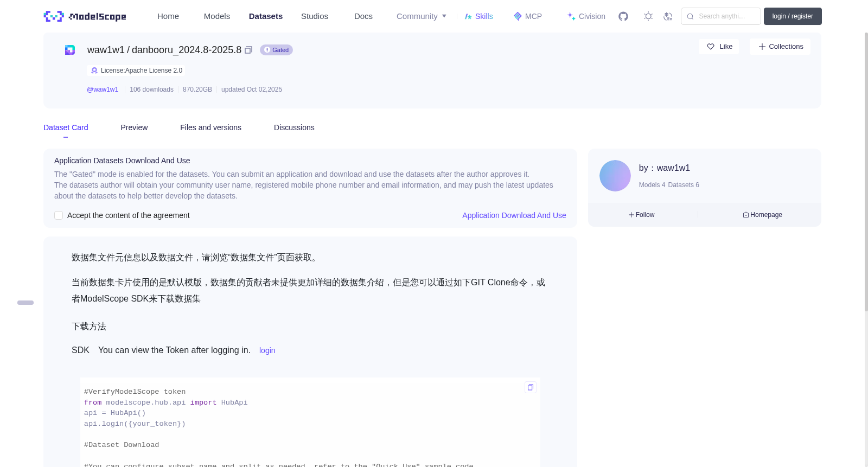Click the api.login({your_token}) code line
This screenshot has height=467, width=868.
pyautogui.click(x=135, y=424)
